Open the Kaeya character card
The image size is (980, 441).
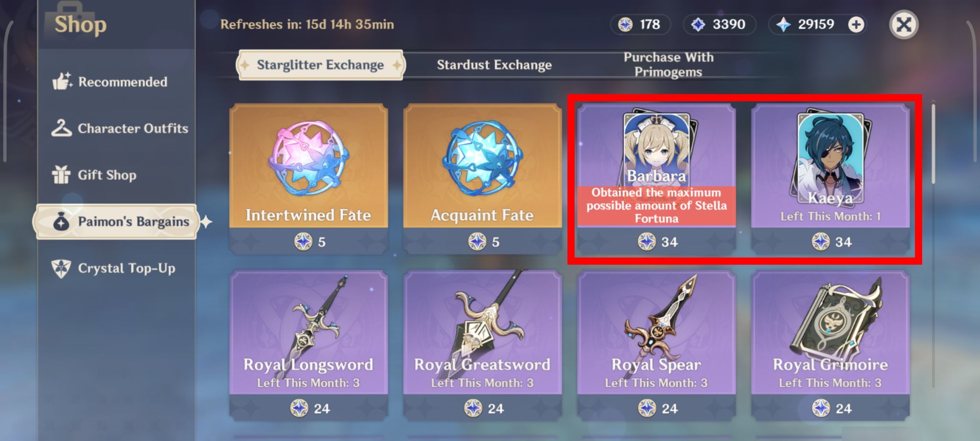[x=830, y=179]
